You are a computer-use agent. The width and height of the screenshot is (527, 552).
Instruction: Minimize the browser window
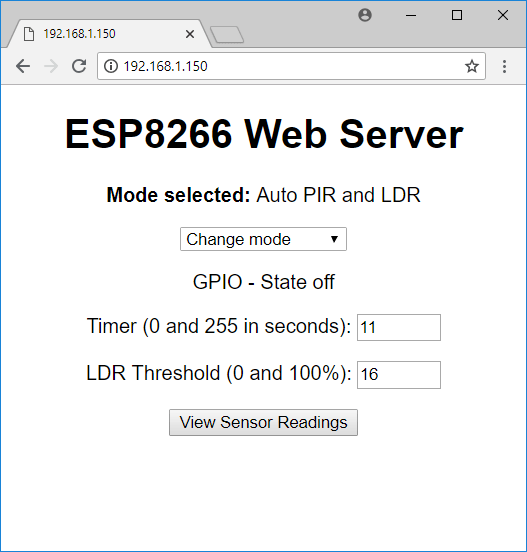(x=411, y=15)
